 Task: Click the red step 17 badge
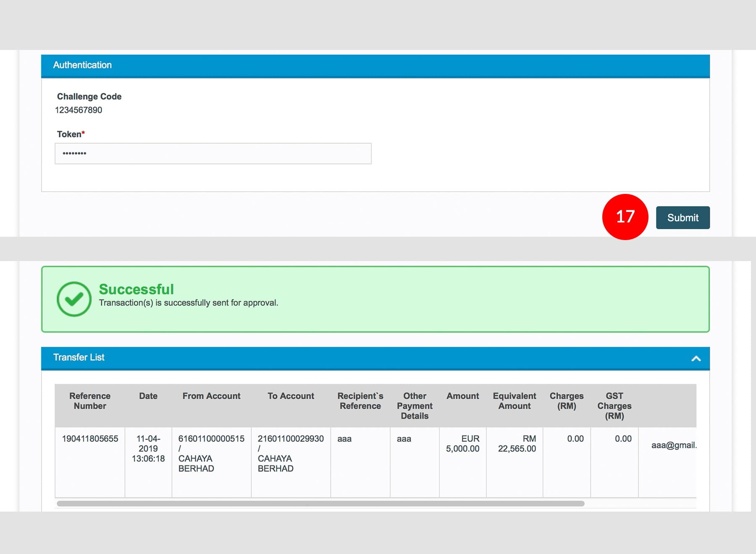click(625, 217)
